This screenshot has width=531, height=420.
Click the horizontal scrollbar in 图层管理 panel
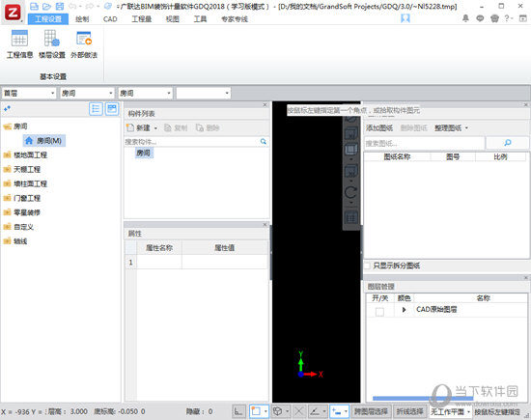pos(423,398)
